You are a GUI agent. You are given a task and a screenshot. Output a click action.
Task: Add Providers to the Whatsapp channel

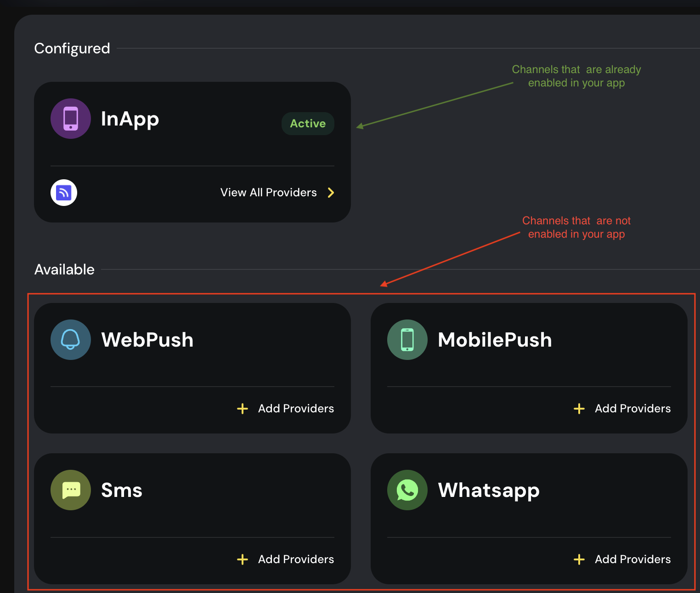point(622,559)
